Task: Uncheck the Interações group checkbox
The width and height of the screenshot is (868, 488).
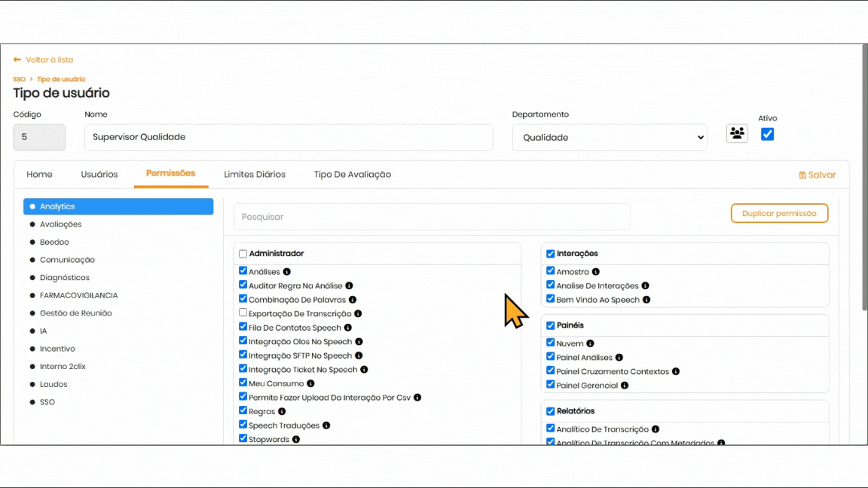Action: click(x=550, y=254)
